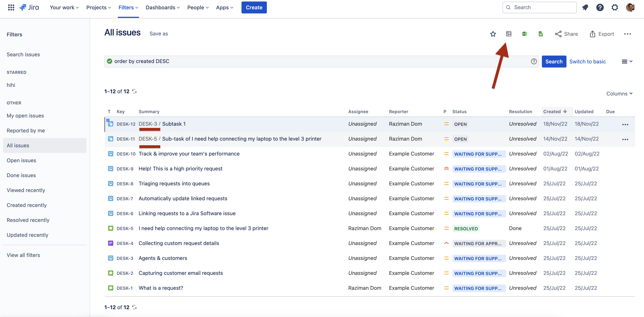Click inside the JQL query field

point(300,61)
